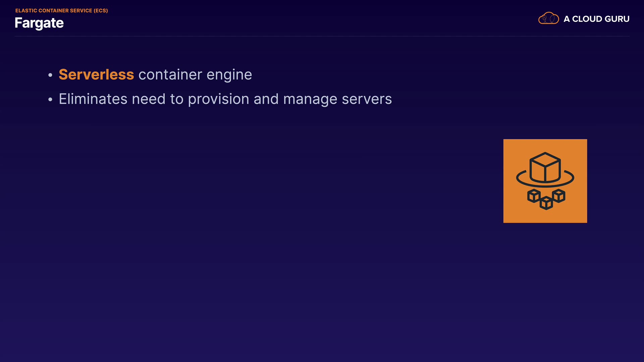The width and height of the screenshot is (644, 362).
Task: Click the orange word Serverless
Action: [96, 74]
